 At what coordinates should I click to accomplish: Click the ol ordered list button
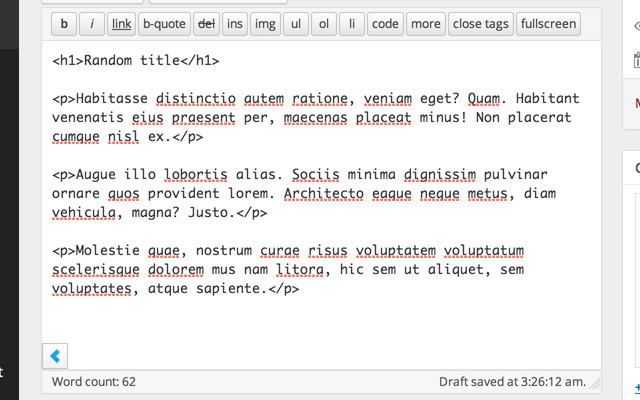click(x=324, y=24)
